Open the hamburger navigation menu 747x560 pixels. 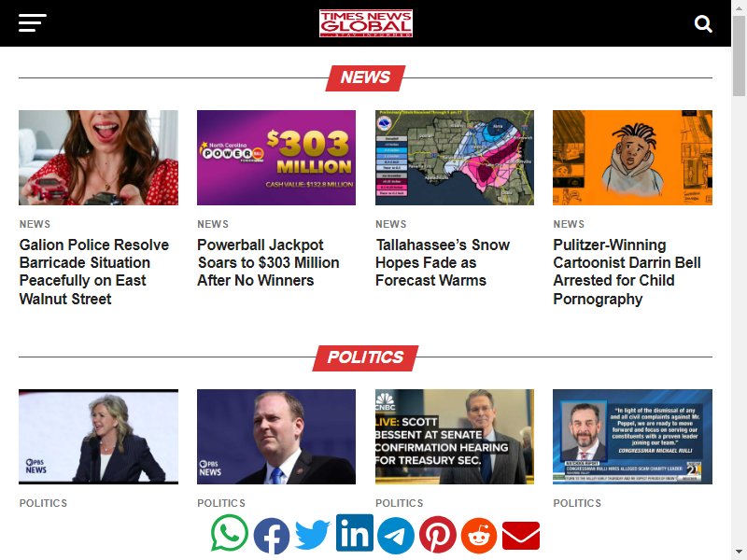(x=33, y=22)
